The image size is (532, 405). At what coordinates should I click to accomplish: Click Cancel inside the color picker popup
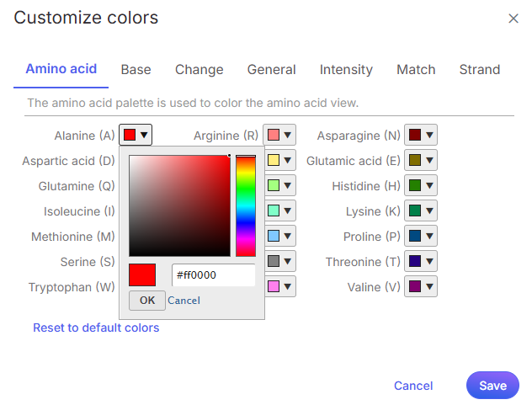(184, 301)
